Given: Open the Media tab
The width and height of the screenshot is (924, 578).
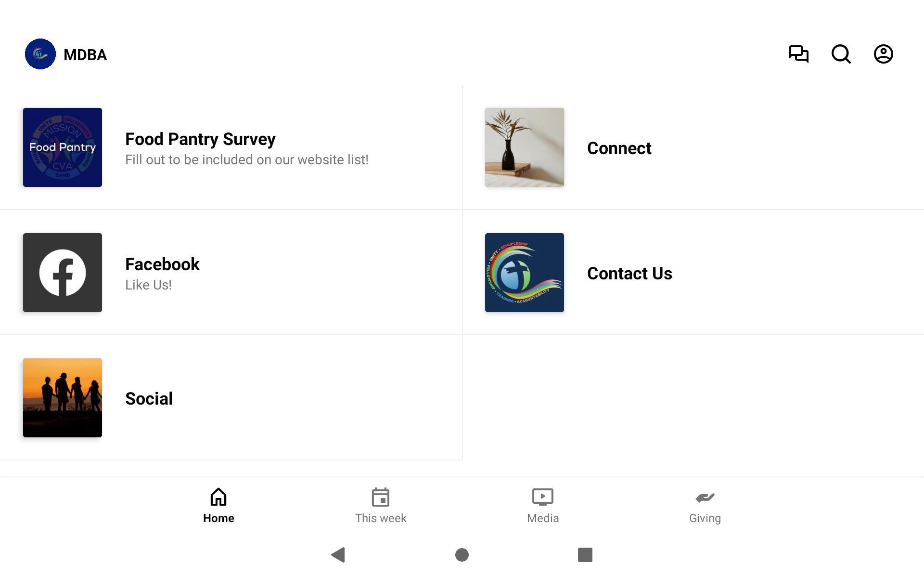Looking at the screenshot, I should click(542, 506).
